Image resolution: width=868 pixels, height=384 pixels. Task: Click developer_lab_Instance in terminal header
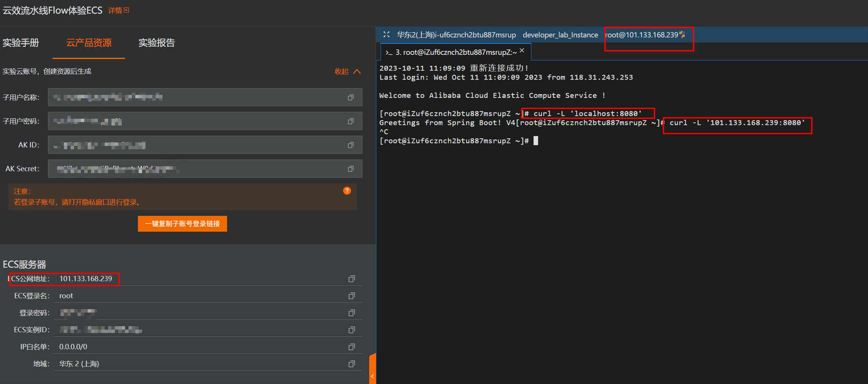click(560, 35)
